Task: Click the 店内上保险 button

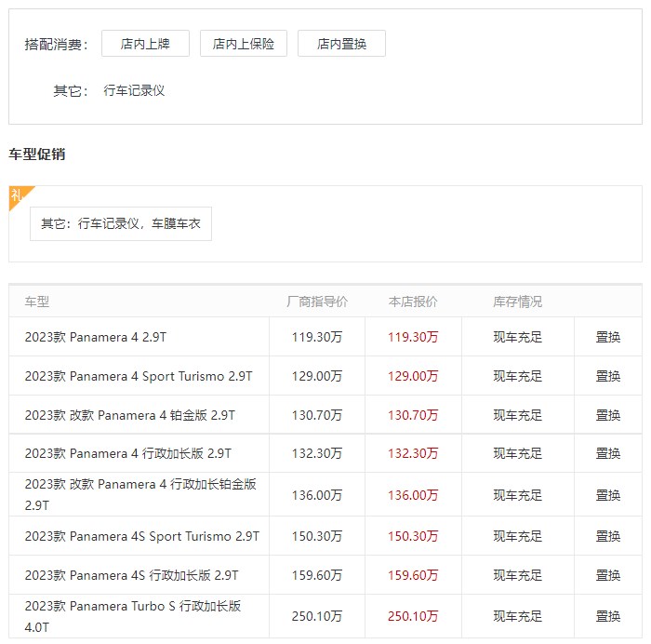Action: pos(244,44)
